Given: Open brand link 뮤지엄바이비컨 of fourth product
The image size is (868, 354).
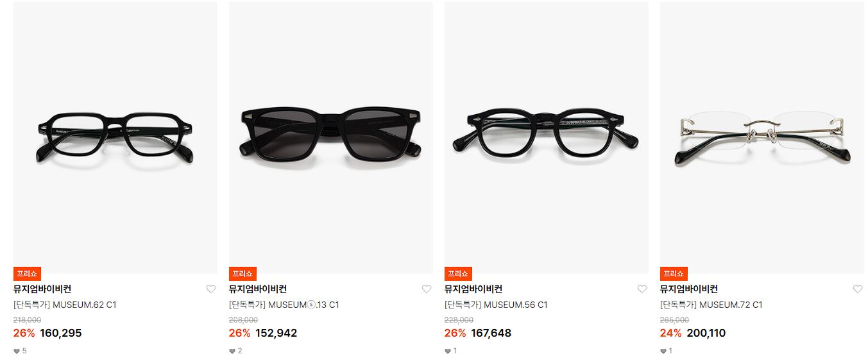Looking at the screenshot, I should [689, 289].
